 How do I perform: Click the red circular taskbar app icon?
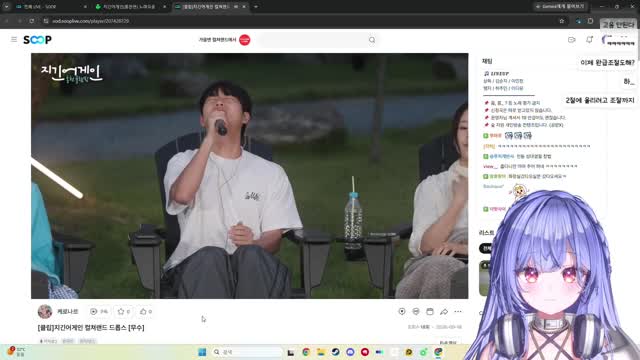pos(364,352)
